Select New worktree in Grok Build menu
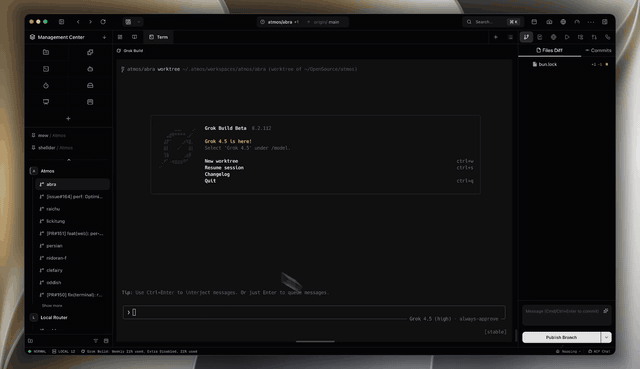 (x=221, y=161)
